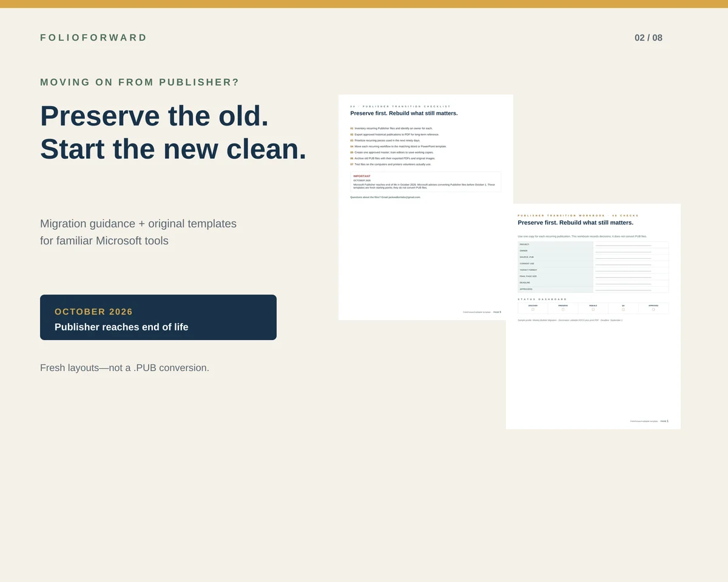Click the headline line "Preserve the old."
This screenshot has height=582, width=728.
coord(154,116)
